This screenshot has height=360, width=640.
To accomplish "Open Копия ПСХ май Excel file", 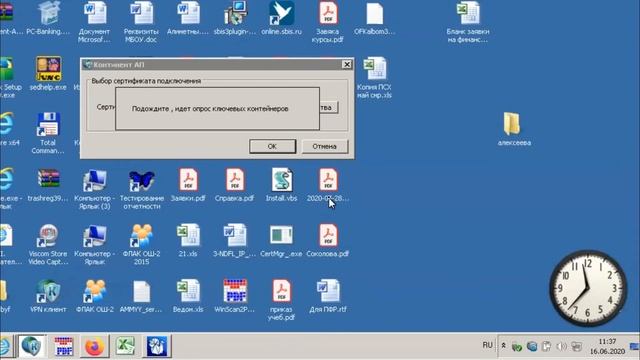I will 374,77.
